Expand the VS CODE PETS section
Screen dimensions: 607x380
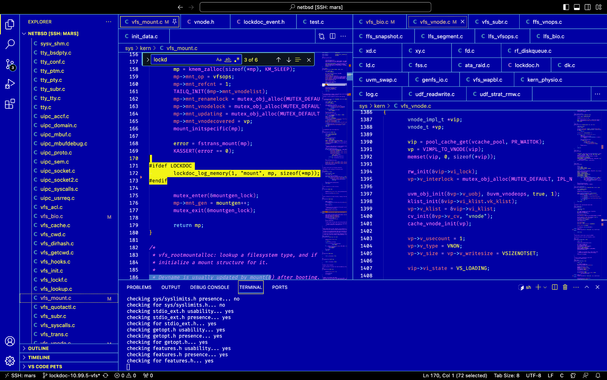pyautogui.click(x=69, y=366)
